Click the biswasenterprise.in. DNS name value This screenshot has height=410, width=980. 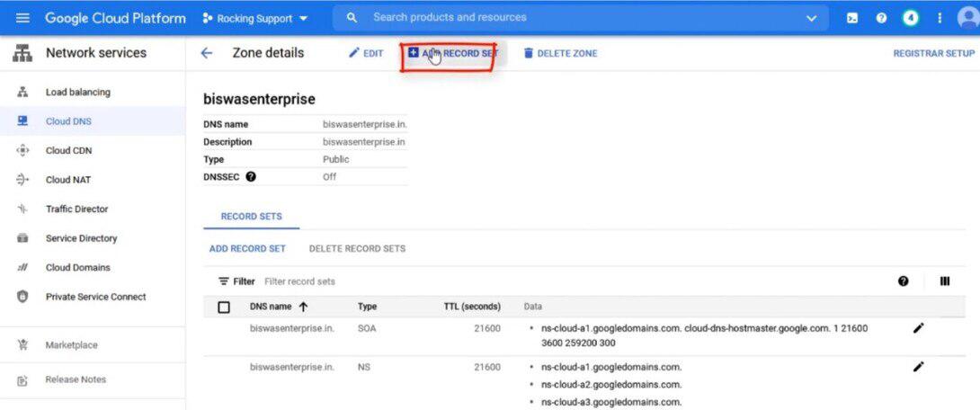[x=365, y=124]
